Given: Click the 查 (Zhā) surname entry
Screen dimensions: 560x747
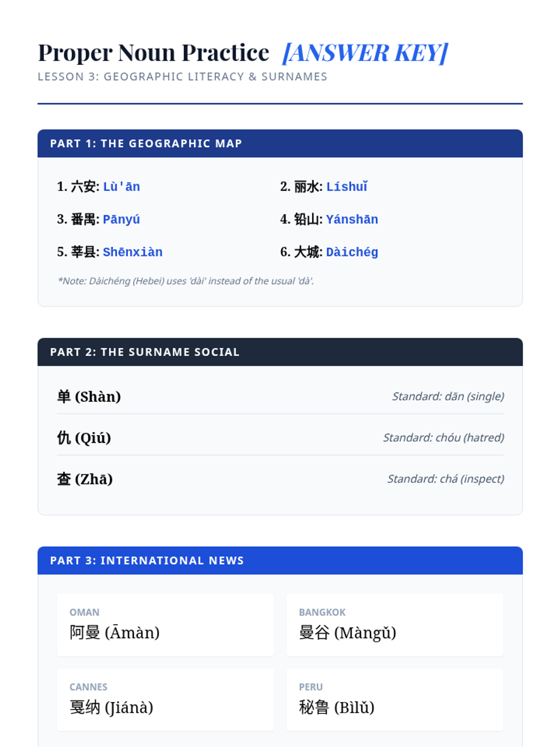Looking at the screenshot, I should pyautogui.click(x=85, y=479).
